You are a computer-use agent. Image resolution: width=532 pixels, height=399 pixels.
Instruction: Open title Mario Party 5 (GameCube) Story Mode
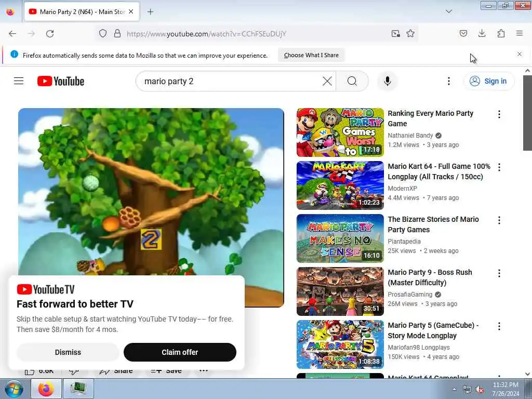433,330
